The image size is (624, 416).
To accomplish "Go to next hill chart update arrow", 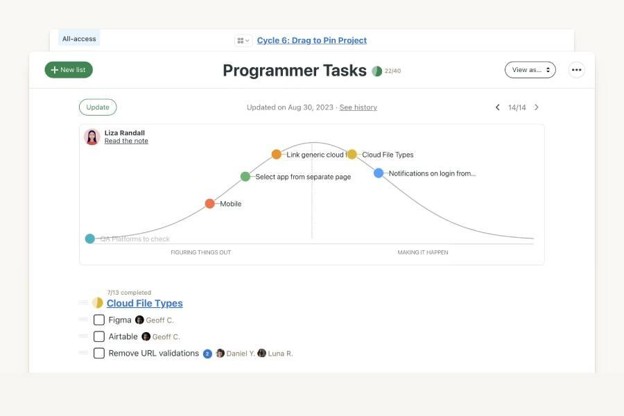I will (536, 107).
